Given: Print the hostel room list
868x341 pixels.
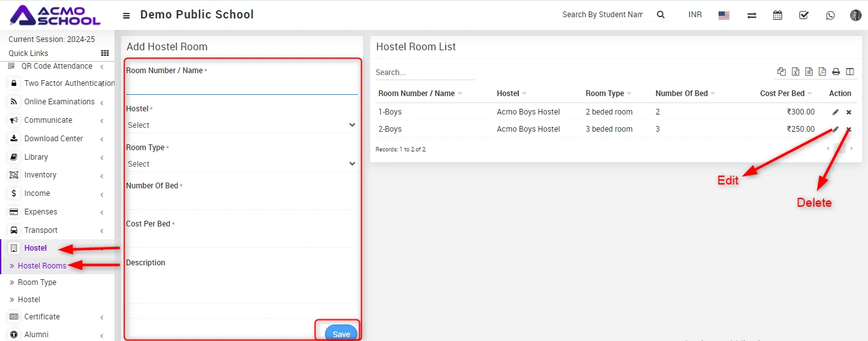Looking at the screenshot, I should [836, 72].
